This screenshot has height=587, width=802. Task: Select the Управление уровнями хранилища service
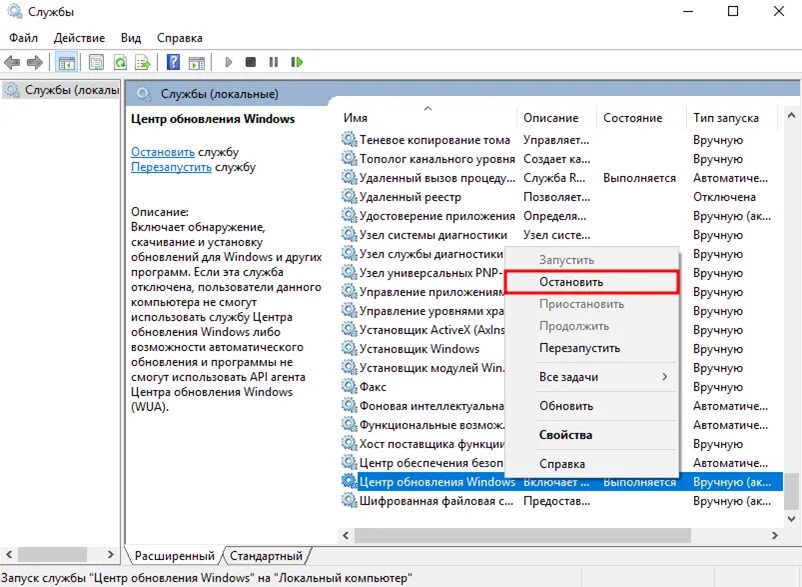422,311
